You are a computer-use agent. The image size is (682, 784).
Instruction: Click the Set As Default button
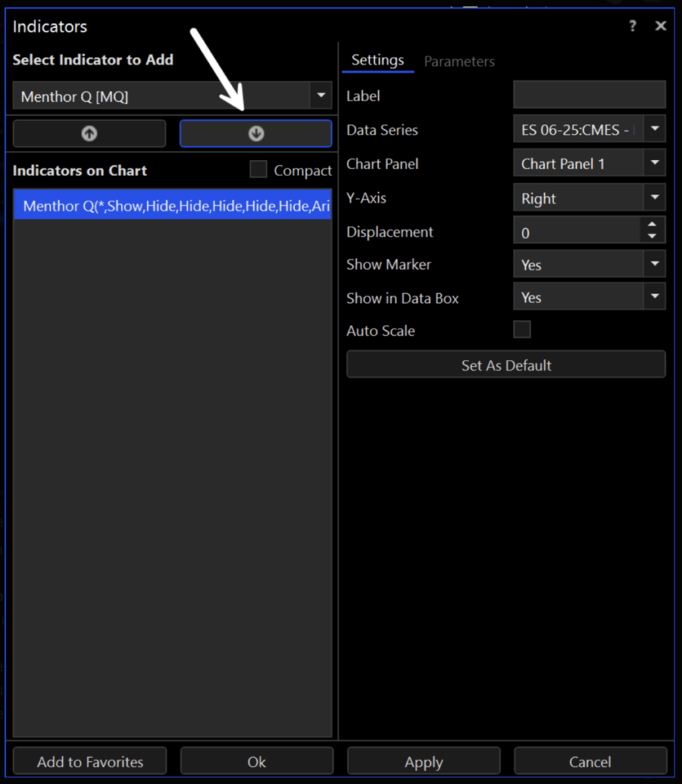pyautogui.click(x=505, y=365)
